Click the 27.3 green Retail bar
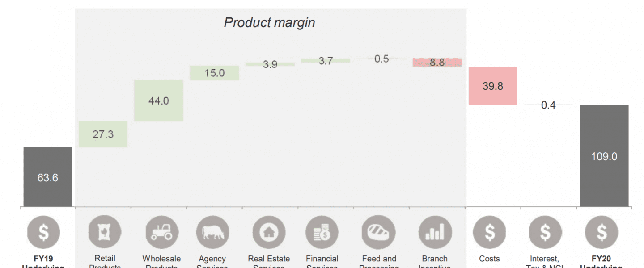This screenshot has height=268, width=644. click(103, 134)
